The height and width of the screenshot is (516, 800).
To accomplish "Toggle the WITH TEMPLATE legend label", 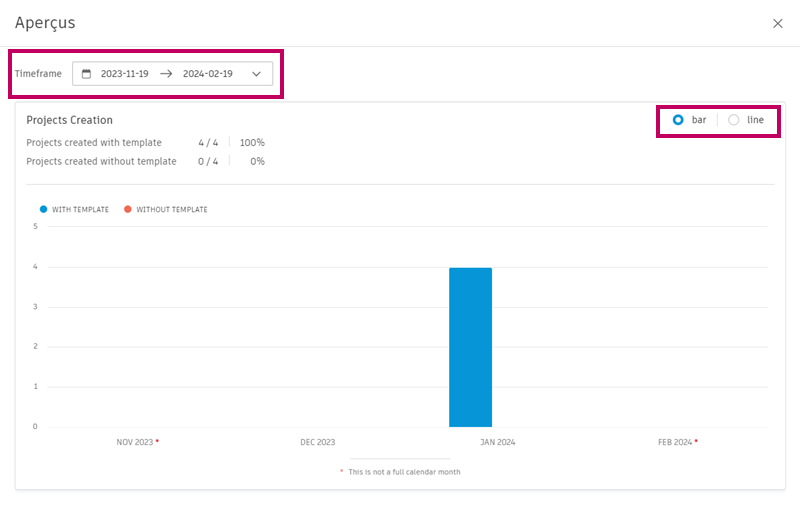I will click(80, 209).
